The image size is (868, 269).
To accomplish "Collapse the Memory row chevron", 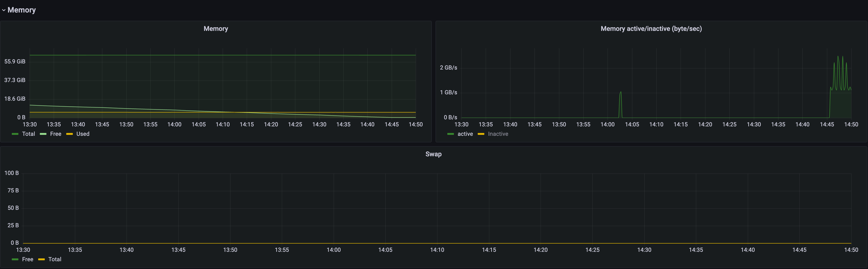I will click(4, 10).
